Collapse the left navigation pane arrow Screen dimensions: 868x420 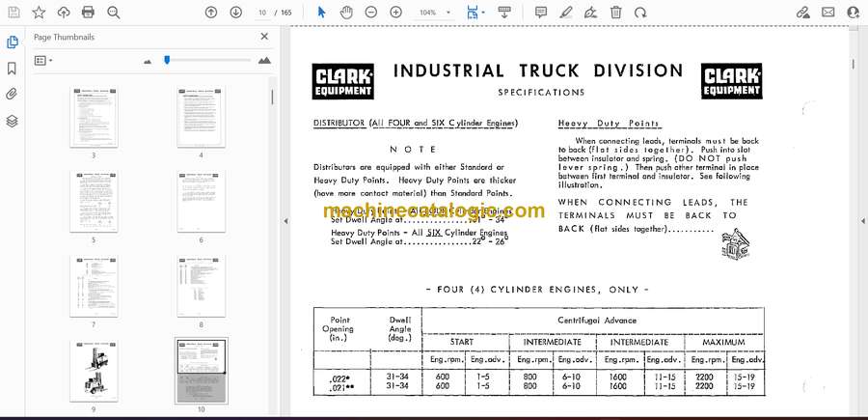click(x=285, y=221)
